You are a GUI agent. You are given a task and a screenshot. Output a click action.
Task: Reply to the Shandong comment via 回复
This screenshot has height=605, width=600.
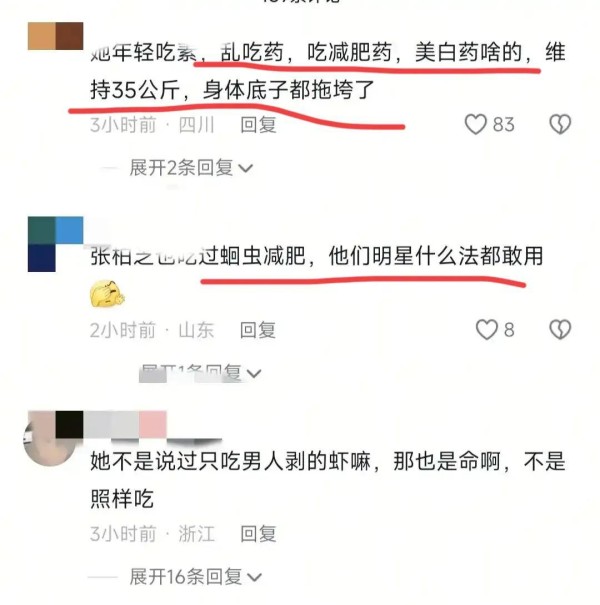point(258,330)
